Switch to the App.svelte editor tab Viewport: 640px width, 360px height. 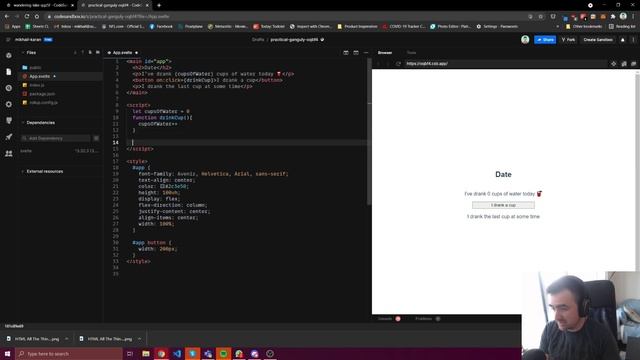[x=122, y=53]
